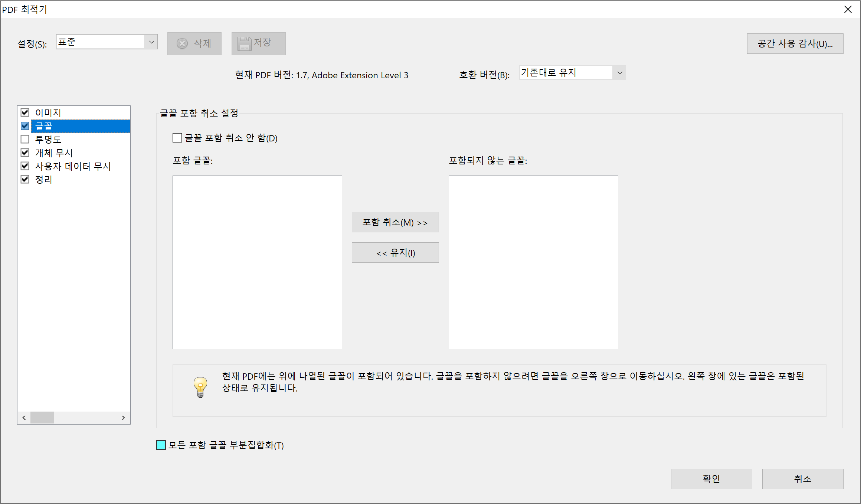
Task: Open the 정리 panel in list
Action: 44,180
